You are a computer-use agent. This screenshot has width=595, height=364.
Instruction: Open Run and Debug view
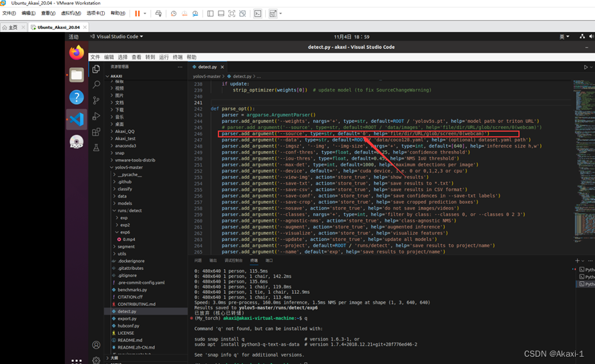tap(96, 116)
